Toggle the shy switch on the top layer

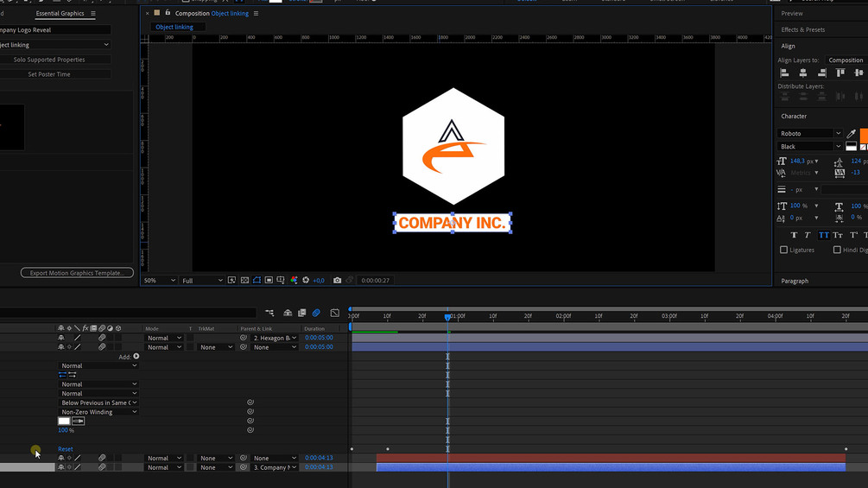click(61, 338)
